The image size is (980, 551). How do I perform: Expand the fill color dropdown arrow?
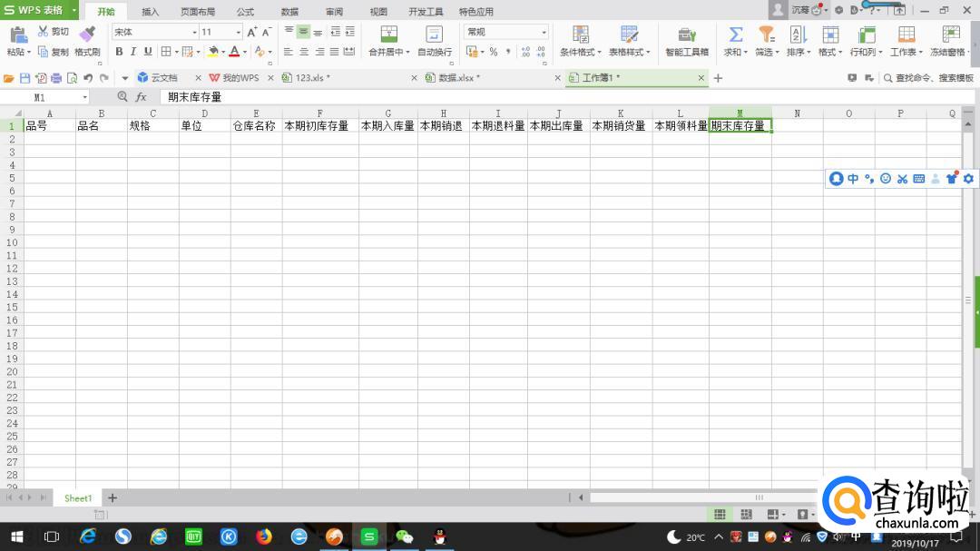(x=223, y=52)
